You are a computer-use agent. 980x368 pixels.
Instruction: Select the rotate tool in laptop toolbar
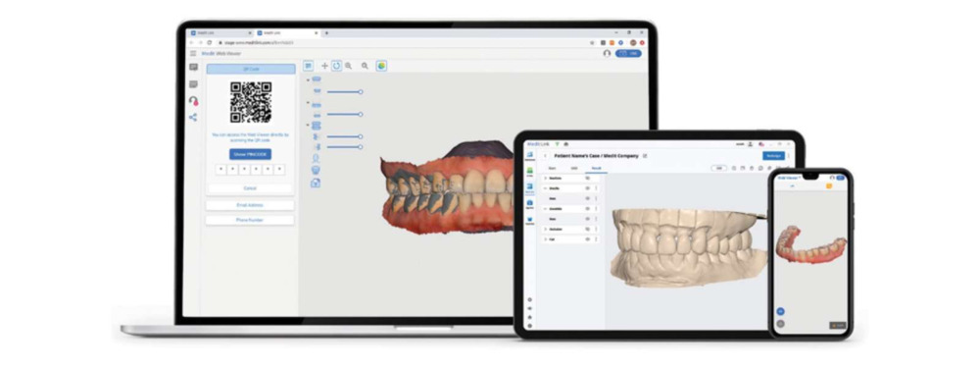[337, 65]
